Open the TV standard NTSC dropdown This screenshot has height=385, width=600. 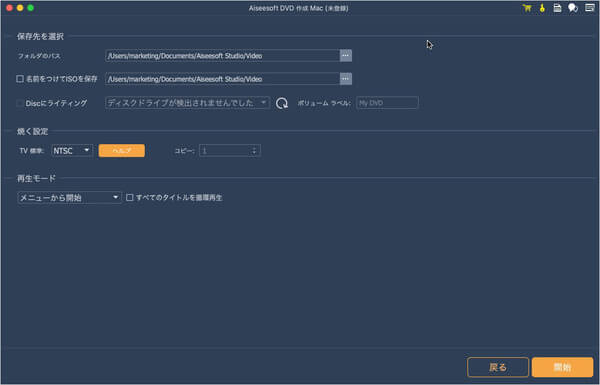(72, 150)
